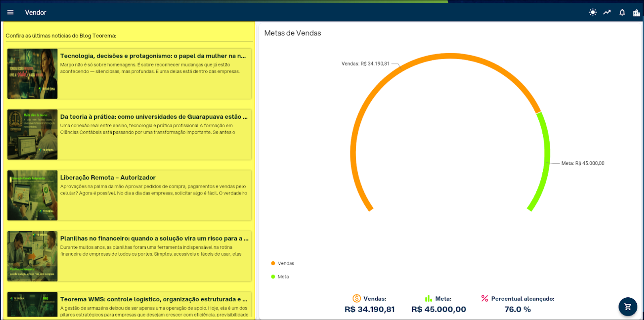This screenshot has width=644, height=320.
Task: Click the green bar chart Meta icon
Action: coord(428,299)
